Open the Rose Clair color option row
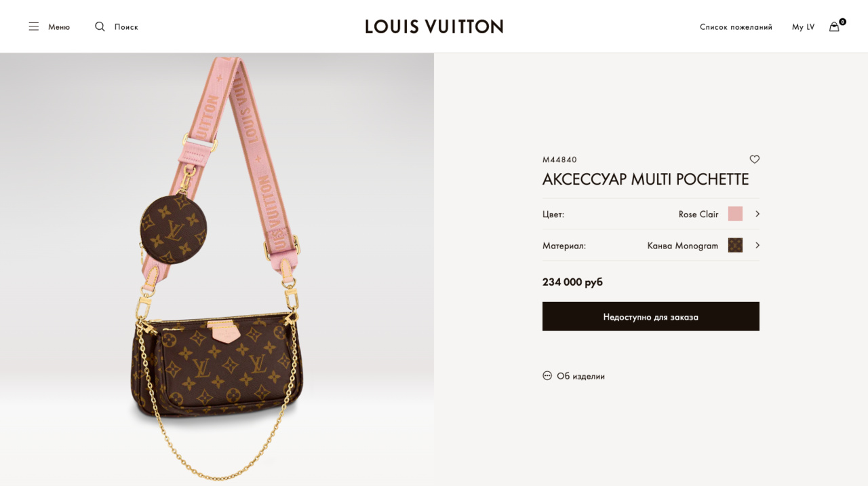This screenshot has width=868, height=486. (x=651, y=214)
